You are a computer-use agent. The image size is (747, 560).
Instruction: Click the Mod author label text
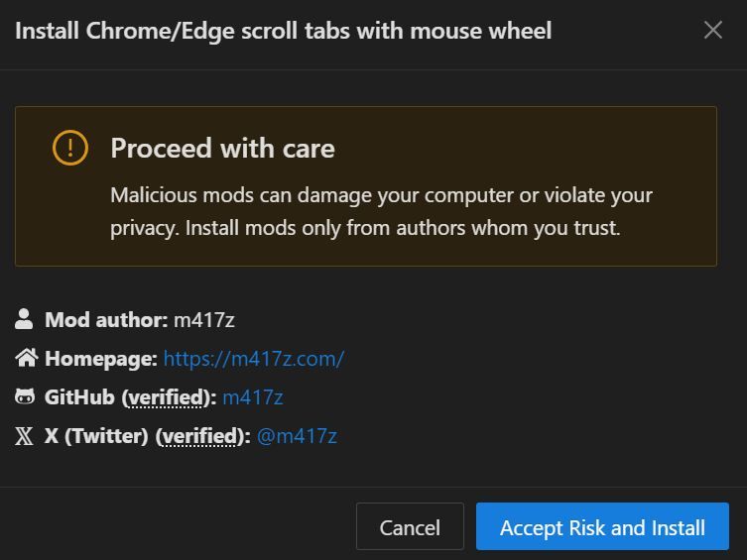tap(106, 319)
